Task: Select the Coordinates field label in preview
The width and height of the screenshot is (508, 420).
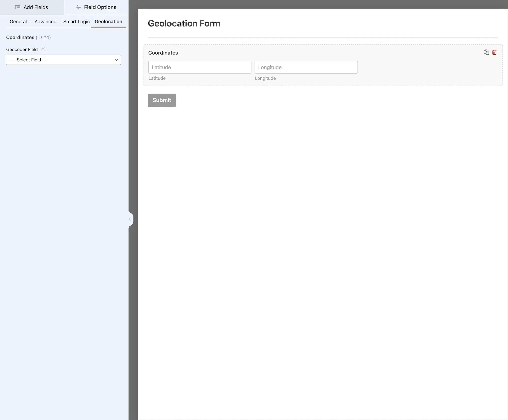Action: tap(163, 53)
